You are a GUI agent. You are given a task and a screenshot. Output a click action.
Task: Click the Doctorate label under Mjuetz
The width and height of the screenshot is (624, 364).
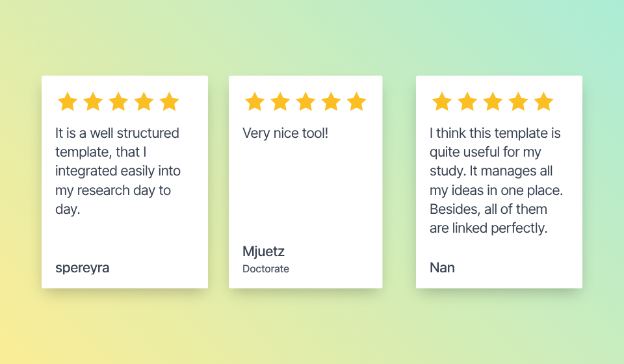[x=266, y=269]
